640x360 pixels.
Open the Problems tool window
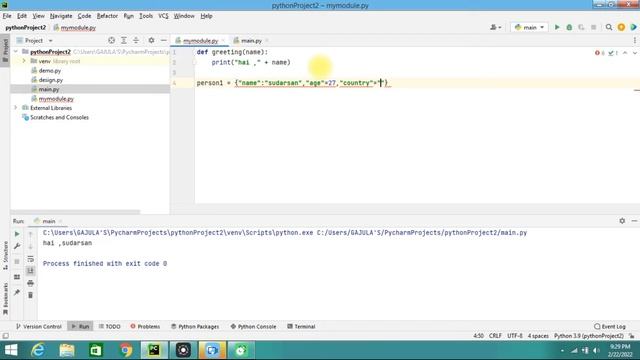tap(145, 327)
